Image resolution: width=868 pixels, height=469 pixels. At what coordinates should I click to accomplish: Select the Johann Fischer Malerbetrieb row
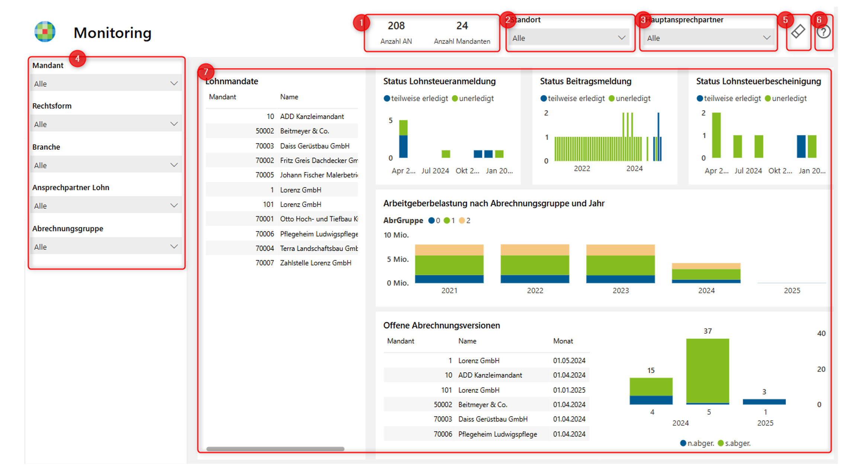pyautogui.click(x=282, y=175)
